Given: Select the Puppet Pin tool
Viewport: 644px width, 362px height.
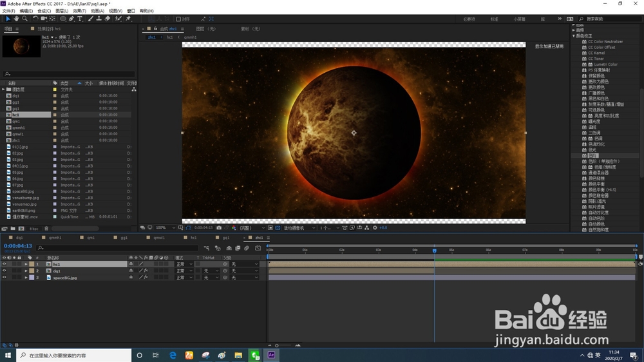Looking at the screenshot, I should pos(129,19).
